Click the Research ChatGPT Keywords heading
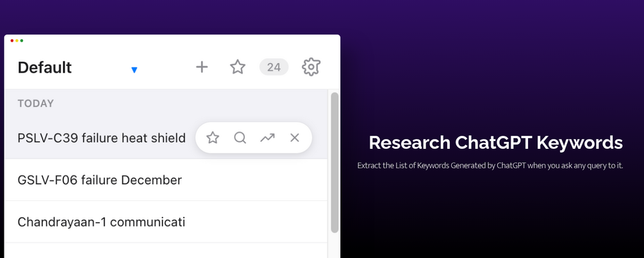Image resolution: width=644 pixels, height=258 pixels. pos(496,142)
